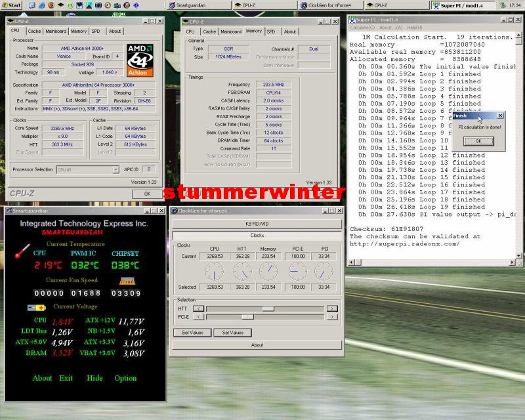Open Cache tab in left CPU-Z window

(x=34, y=31)
